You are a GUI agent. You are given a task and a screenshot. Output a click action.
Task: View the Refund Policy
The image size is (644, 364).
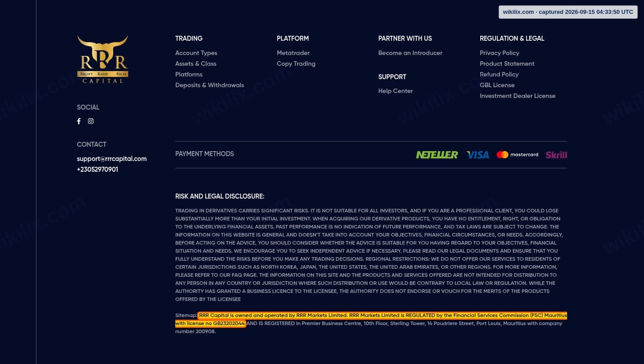click(x=499, y=74)
